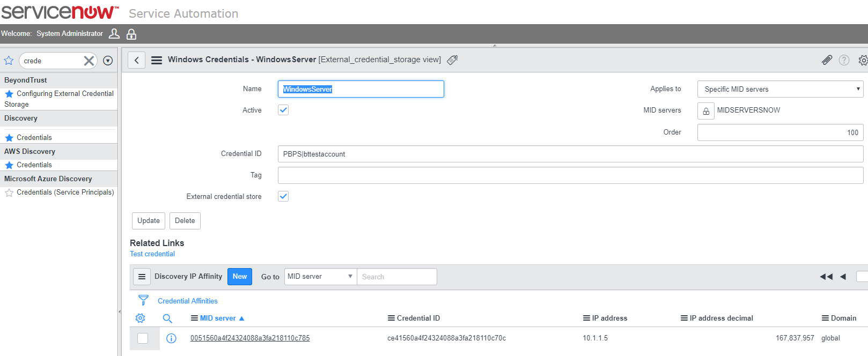868x356 pixels.
Task: Clear the navigation filter with X icon
Action: [x=89, y=61]
